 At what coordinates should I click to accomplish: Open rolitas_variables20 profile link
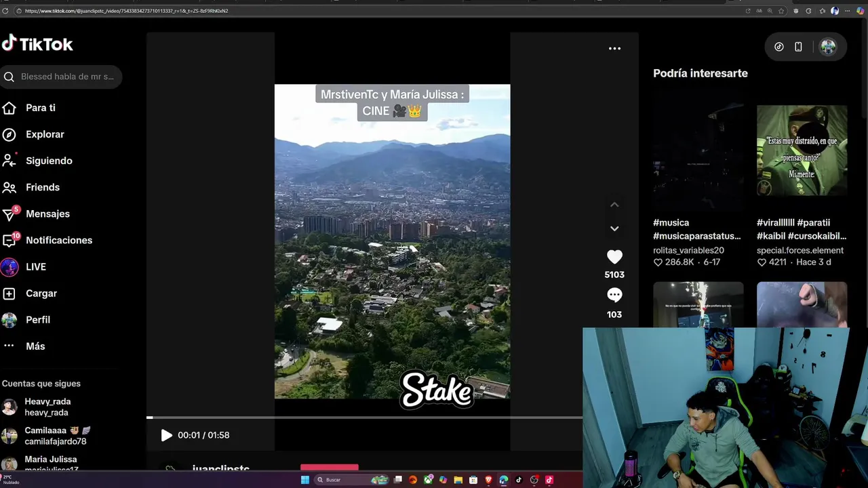[x=688, y=250]
